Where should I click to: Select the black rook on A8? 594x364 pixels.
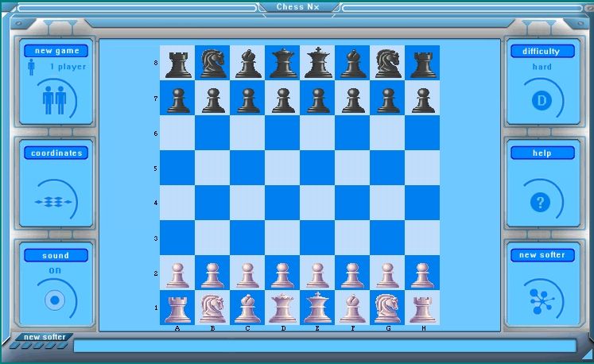[x=177, y=63]
